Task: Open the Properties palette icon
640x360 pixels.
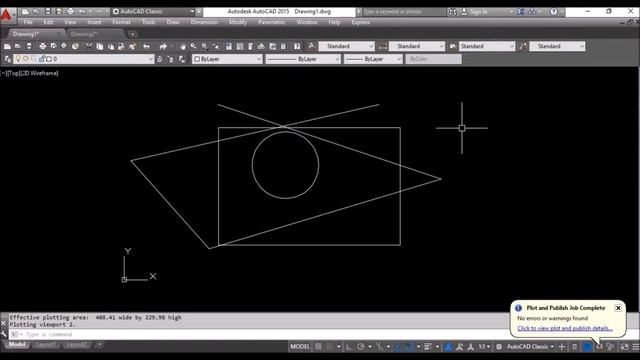Action: pos(229,47)
